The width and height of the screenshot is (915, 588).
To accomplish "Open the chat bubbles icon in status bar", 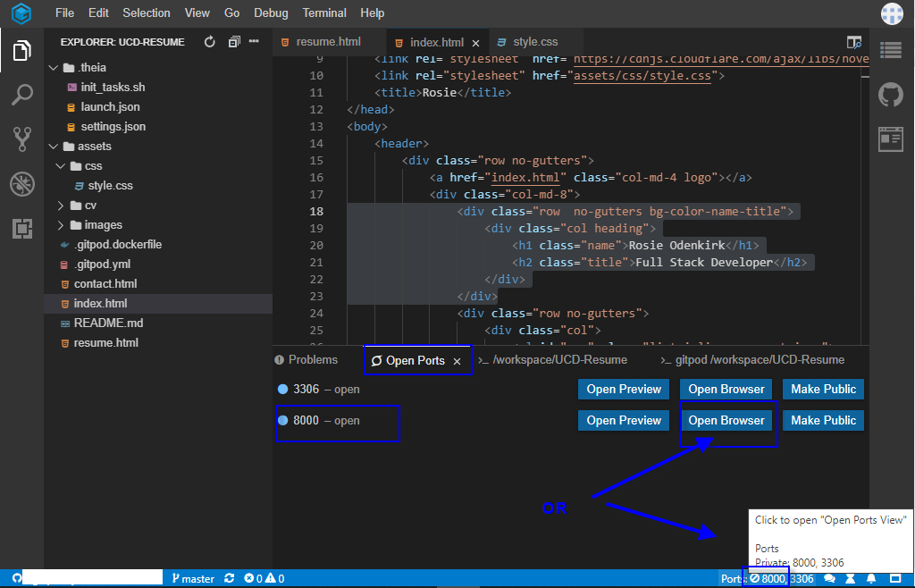I will [x=829, y=579].
